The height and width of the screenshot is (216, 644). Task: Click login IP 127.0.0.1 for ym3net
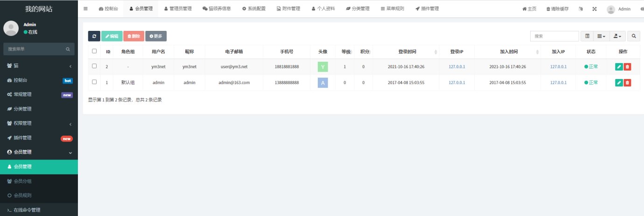point(457,67)
